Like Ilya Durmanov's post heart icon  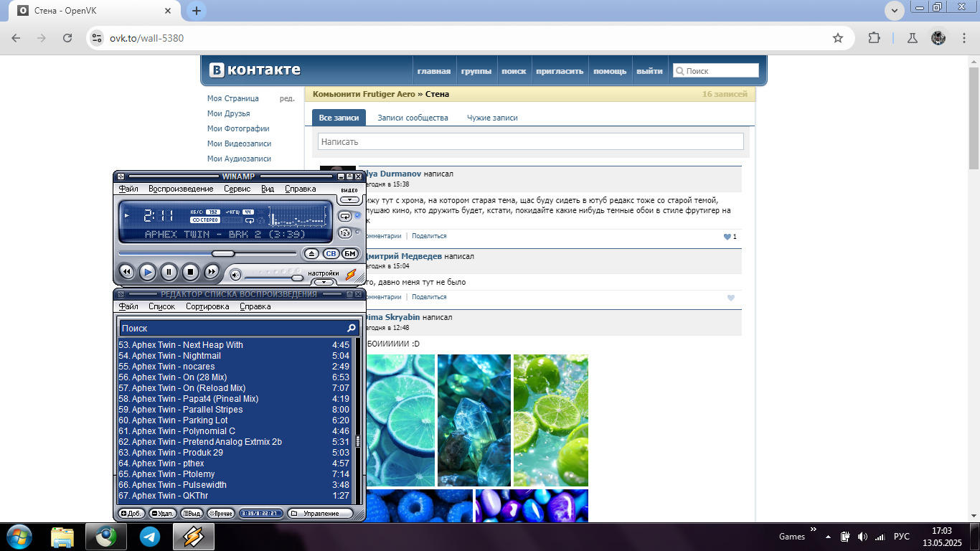click(x=727, y=237)
